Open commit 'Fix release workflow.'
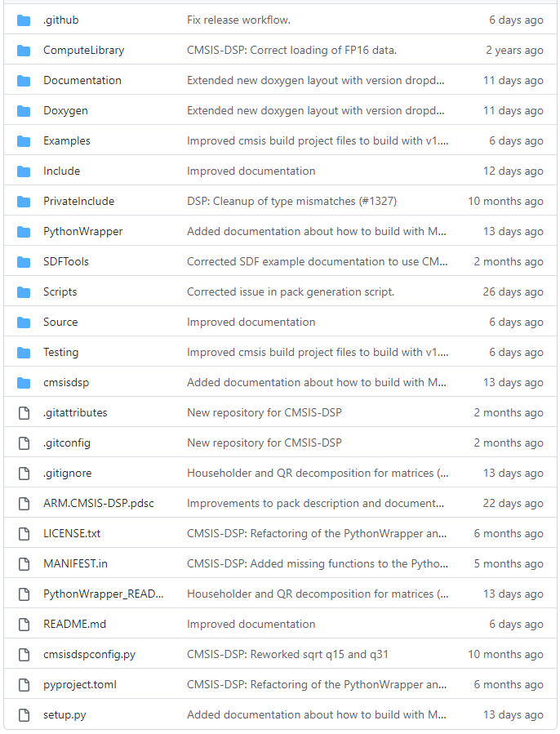This screenshot has height=734, width=560. click(238, 20)
